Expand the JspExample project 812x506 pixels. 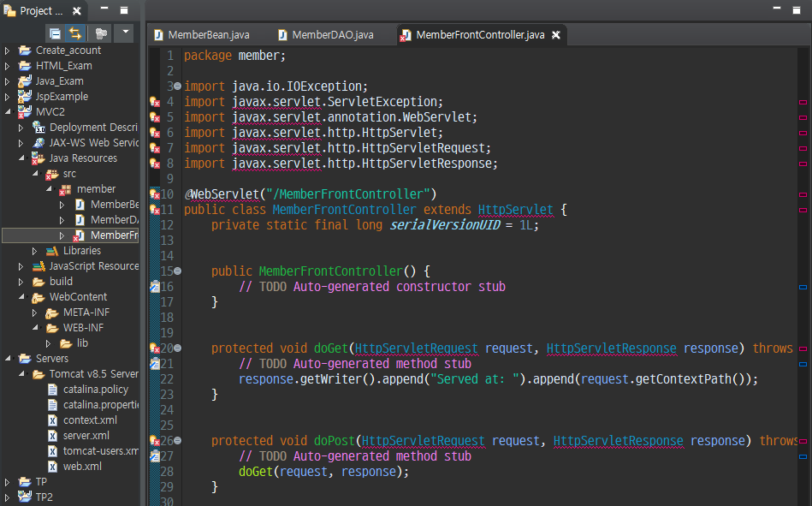7,97
